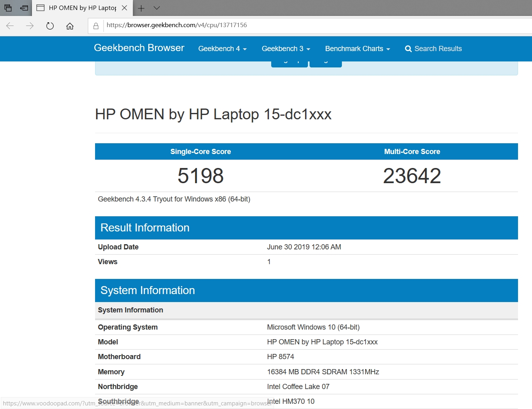Click Microsoft Windows 10 (64-bit) value
Image resolution: width=532 pixels, height=409 pixels.
coord(313,327)
